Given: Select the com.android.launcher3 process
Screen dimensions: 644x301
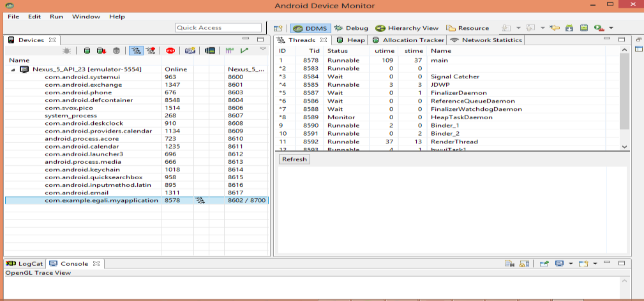Looking at the screenshot, I should pyautogui.click(x=137, y=154).
